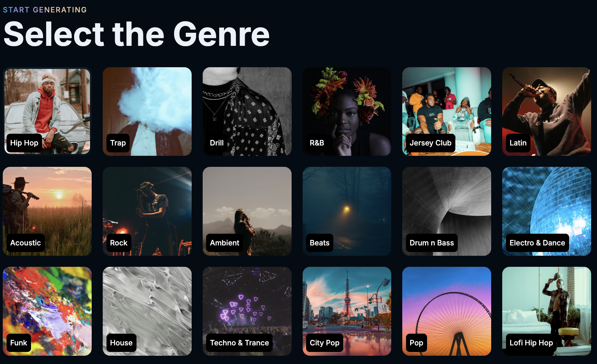Click the Jersey Club label
This screenshot has height=364, width=597.
431,143
